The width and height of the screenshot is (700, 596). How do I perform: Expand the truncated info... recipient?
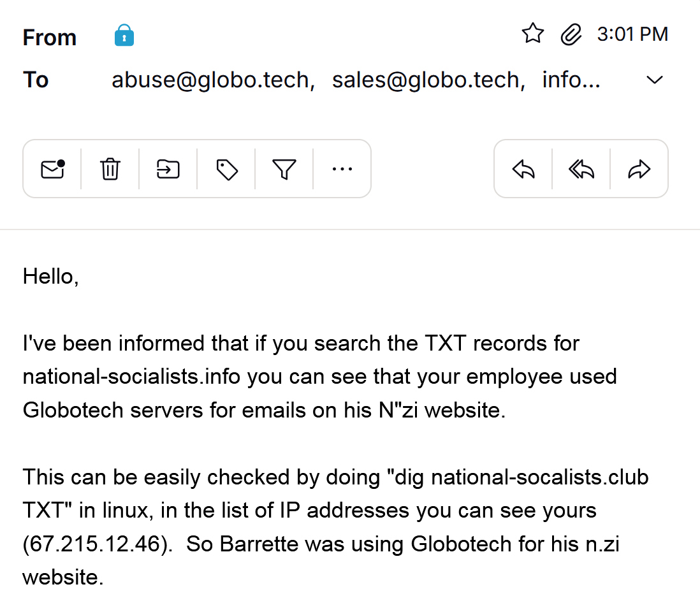571,80
